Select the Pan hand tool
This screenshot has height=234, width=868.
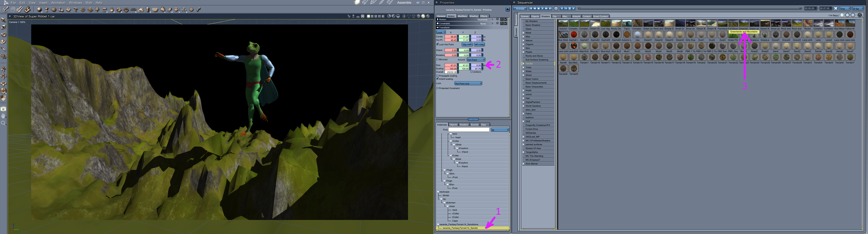click(x=3, y=116)
